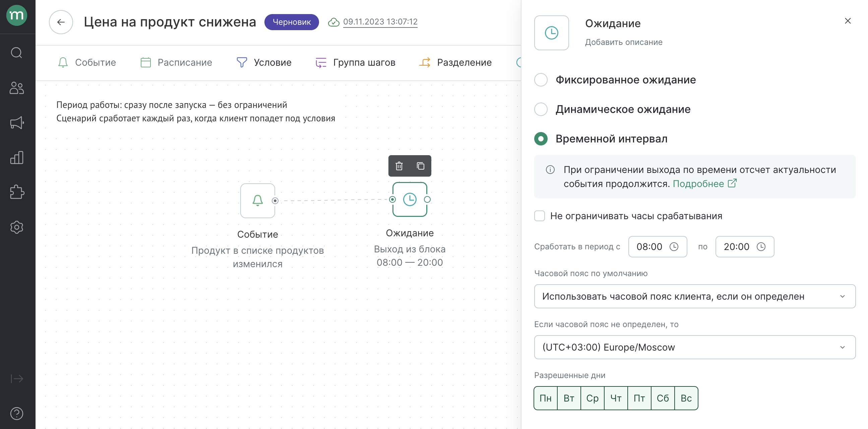868x429 pixels.
Task: Click Добавить описание under the title
Action: click(x=624, y=43)
